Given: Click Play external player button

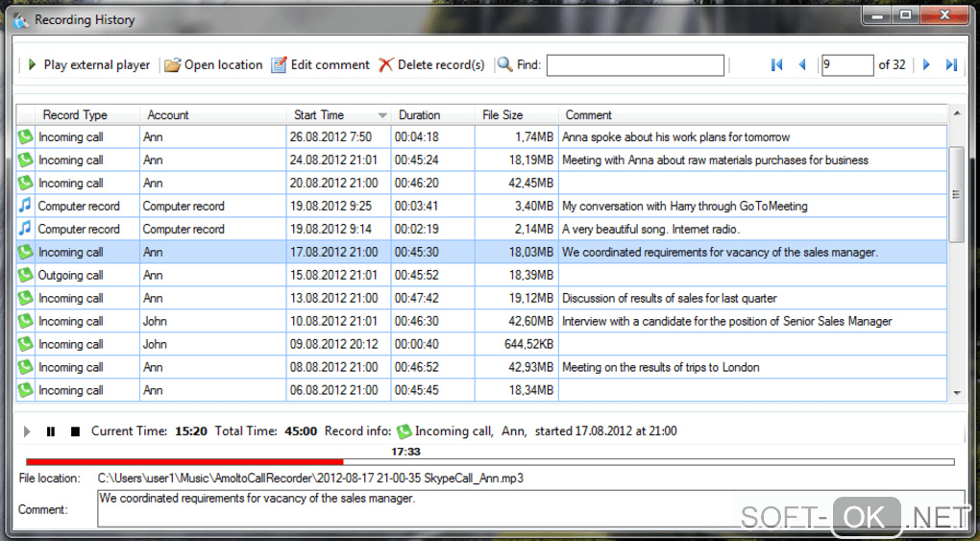Looking at the screenshot, I should click(89, 65).
